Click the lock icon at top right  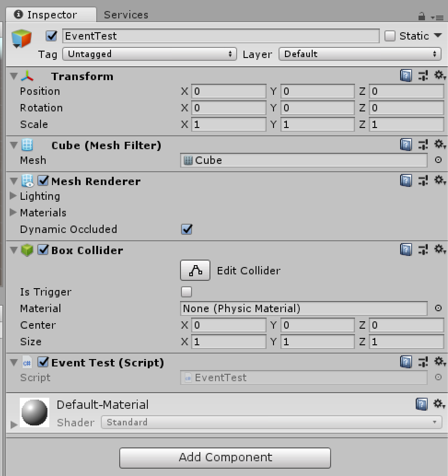421,17
